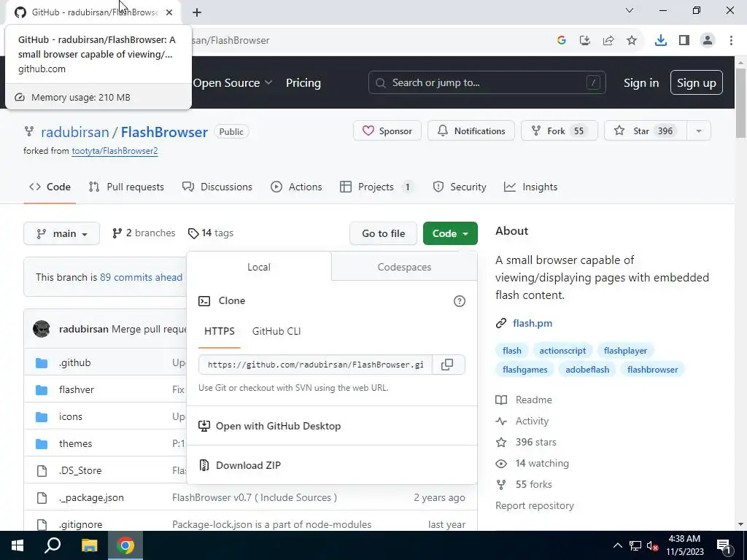Image resolution: width=747 pixels, height=560 pixels.
Task: Collapse the green Code dropdown button
Action: pyautogui.click(x=450, y=233)
